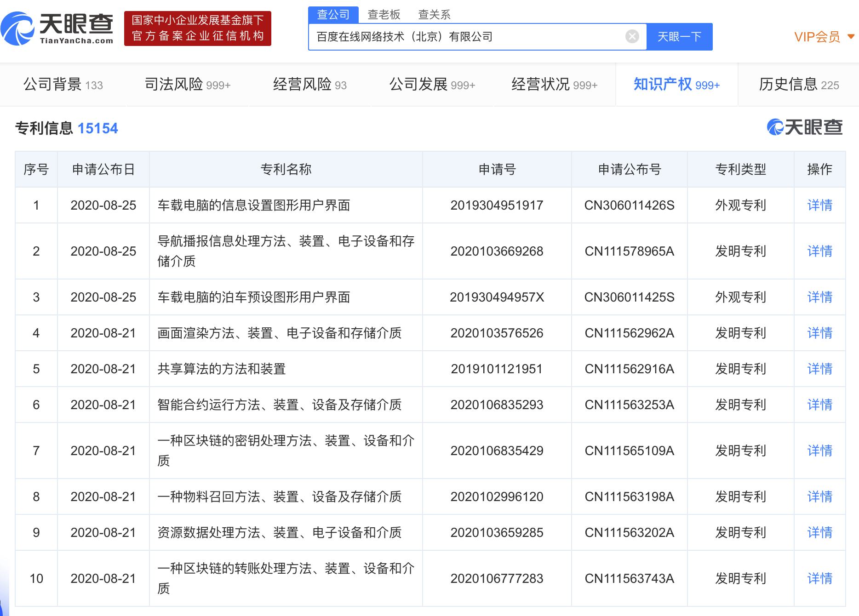Screen dimensions: 859x616
Task: Select patent name 资源数据处理方法、装置、电子设备和介质
Action: (280, 532)
